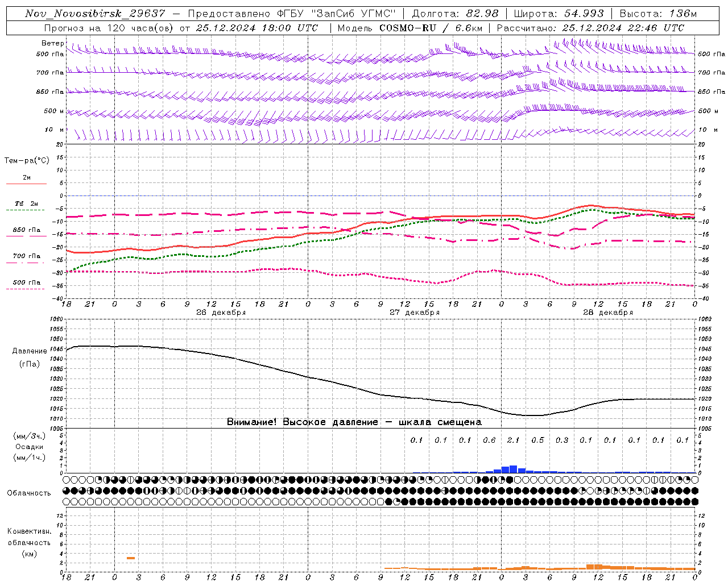Click the 'Конвективн.' convective cloud label

[x=30, y=531]
